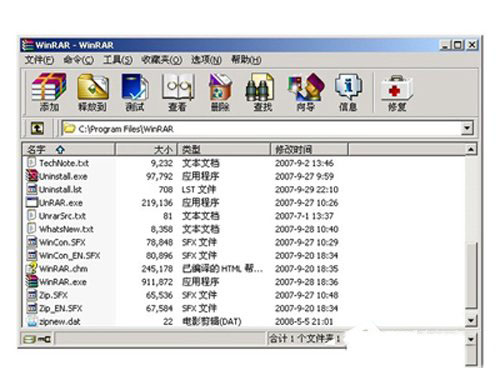Open the 命令(C) menu
Image resolution: width=500 pixels, height=375 pixels.
click(79, 60)
